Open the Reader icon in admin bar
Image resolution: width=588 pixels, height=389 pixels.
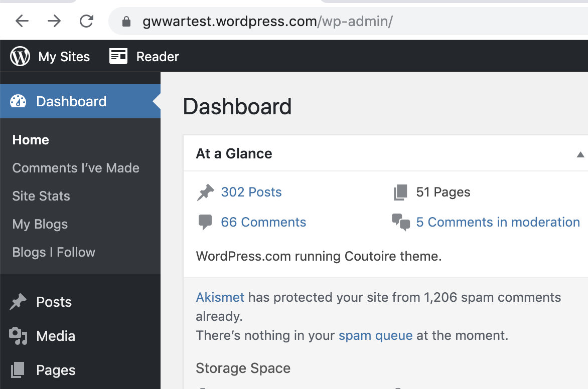118,56
